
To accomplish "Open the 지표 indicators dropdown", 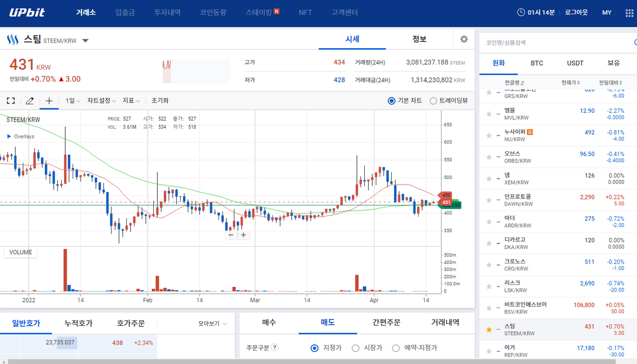I will (131, 100).
